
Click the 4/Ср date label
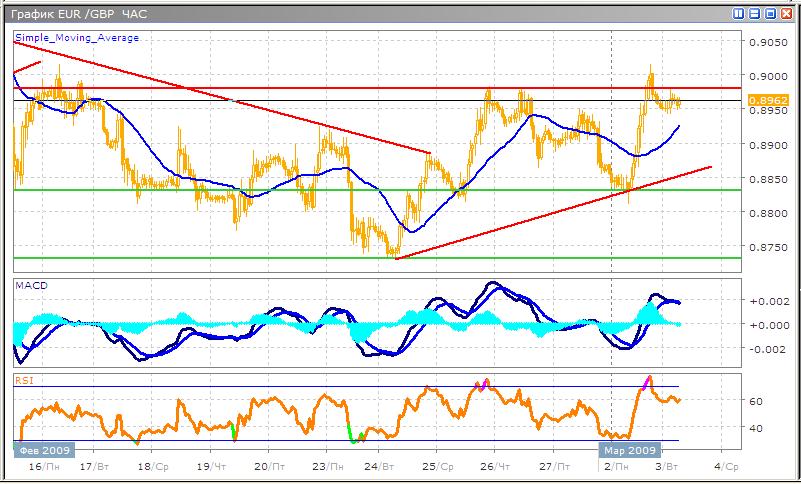(727, 467)
